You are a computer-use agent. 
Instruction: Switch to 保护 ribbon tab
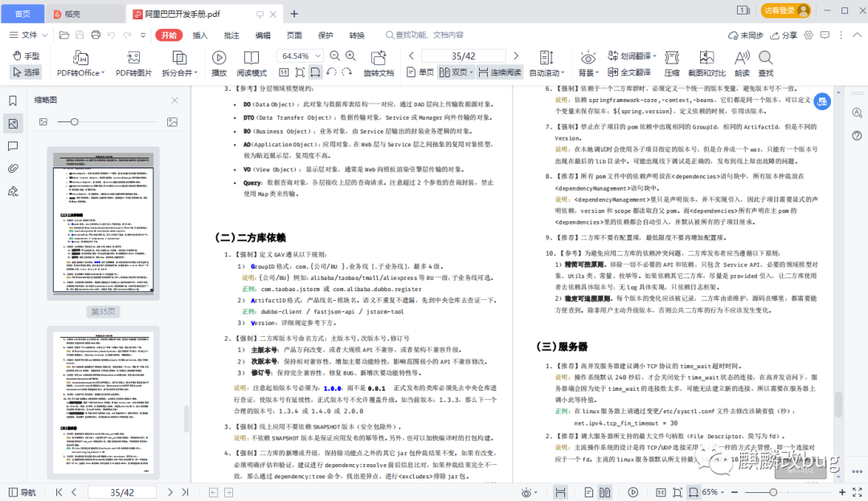coord(325,35)
